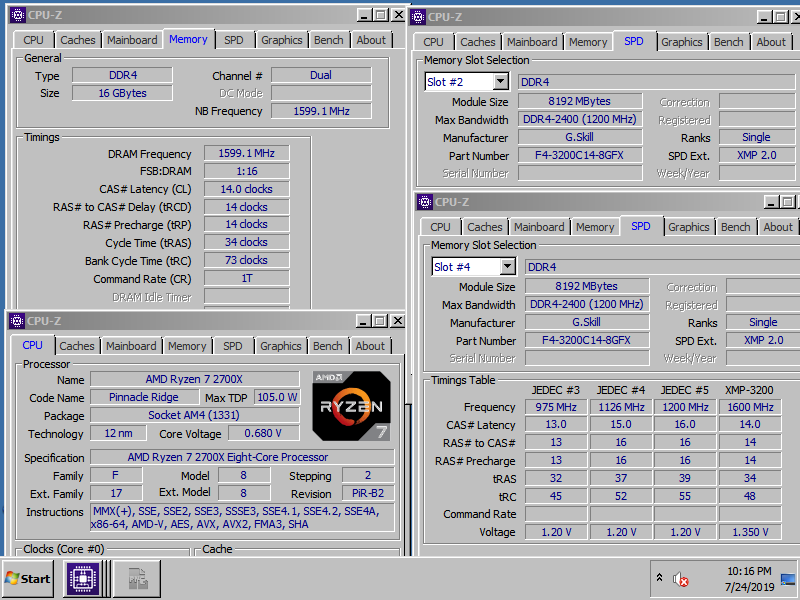Image resolution: width=800 pixels, height=600 pixels.
Task: Click the muted speaker tray icon
Action: (x=681, y=579)
